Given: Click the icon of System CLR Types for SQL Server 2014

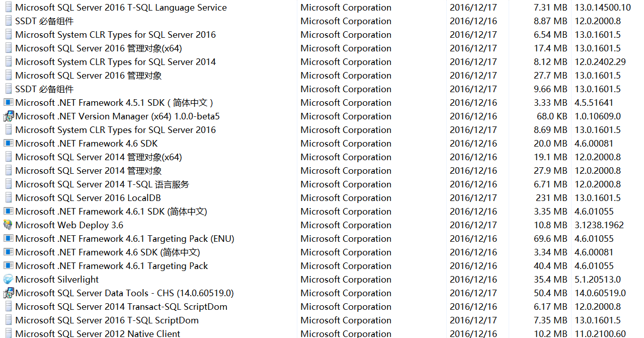Looking at the screenshot, I should (x=8, y=61).
